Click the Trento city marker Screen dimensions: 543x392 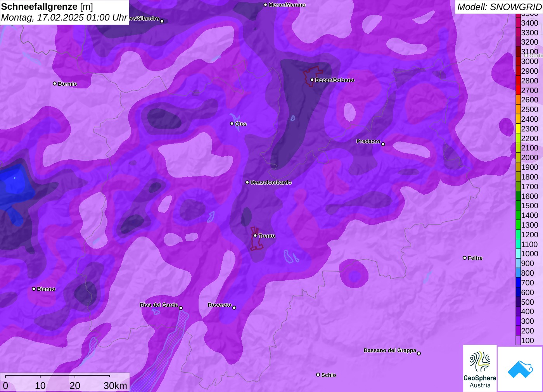pyautogui.click(x=255, y=236)
